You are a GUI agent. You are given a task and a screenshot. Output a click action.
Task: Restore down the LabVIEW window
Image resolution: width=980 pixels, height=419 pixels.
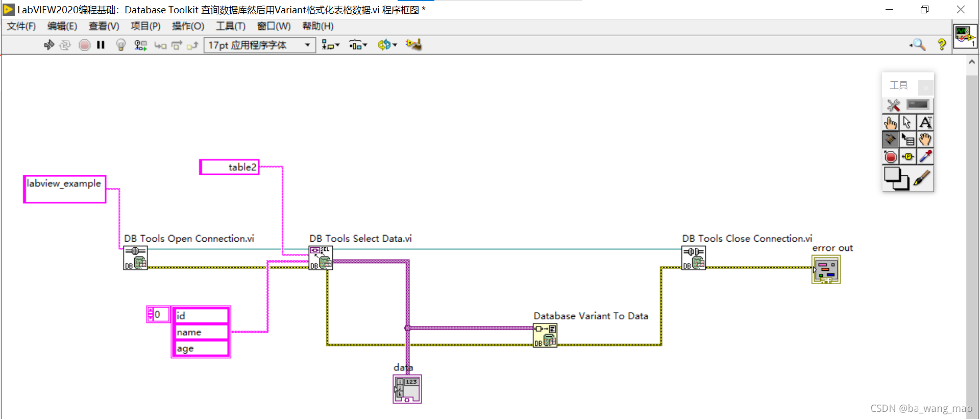(925, 10)
